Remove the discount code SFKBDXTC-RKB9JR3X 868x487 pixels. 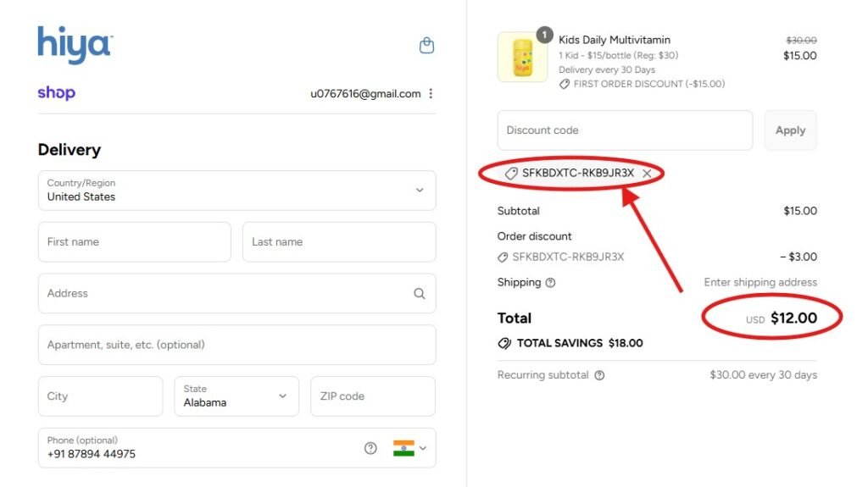647,174
